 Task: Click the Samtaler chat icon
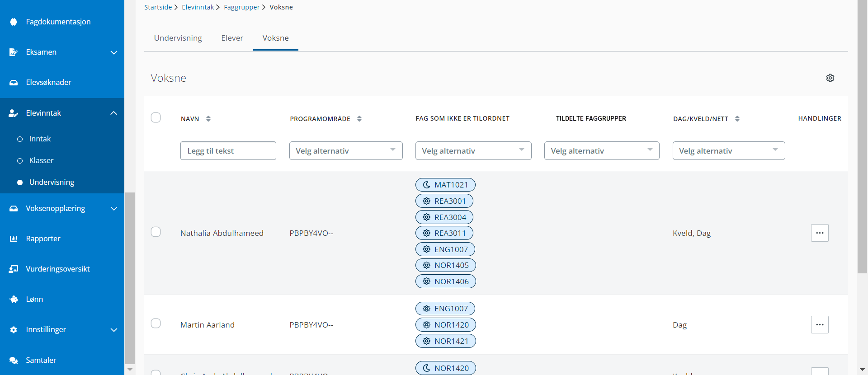tap(14, 360)
